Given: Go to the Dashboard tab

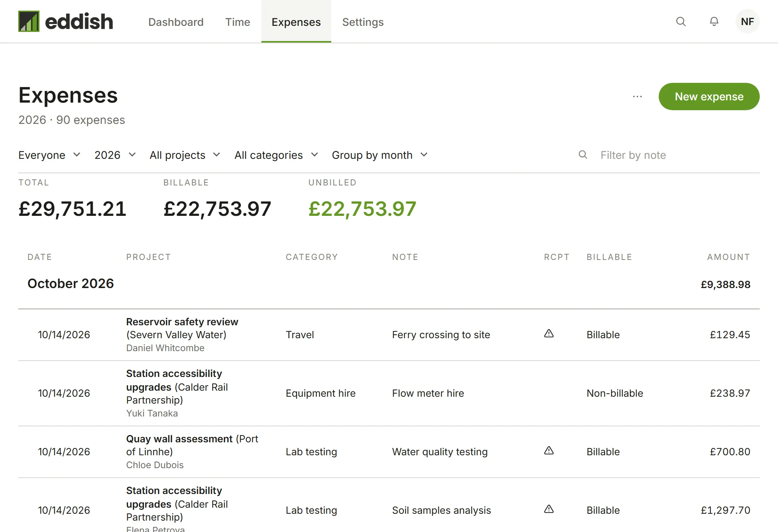Looking at the screenshot, I should pos(176,22).
